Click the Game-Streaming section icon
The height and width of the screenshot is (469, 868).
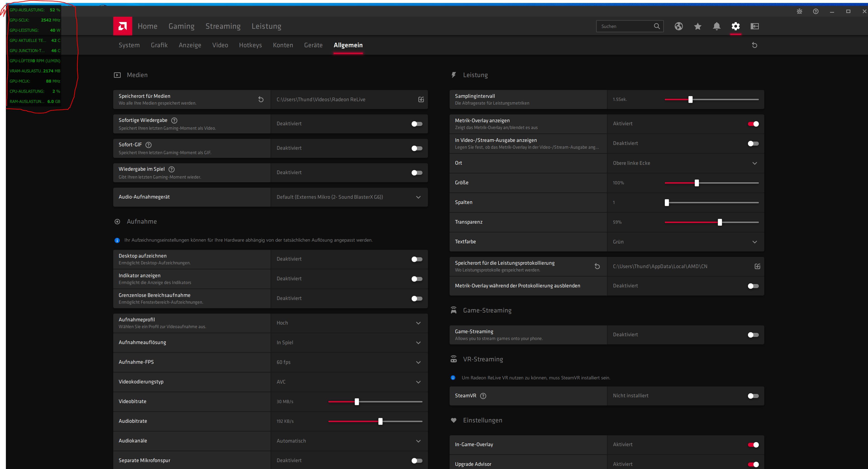[453, 310]
